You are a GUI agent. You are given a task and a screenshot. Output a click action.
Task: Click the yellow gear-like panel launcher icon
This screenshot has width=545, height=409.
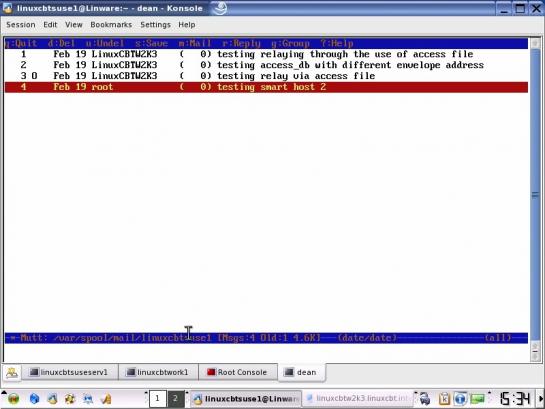pyautogui.click(x=70, y=399)
